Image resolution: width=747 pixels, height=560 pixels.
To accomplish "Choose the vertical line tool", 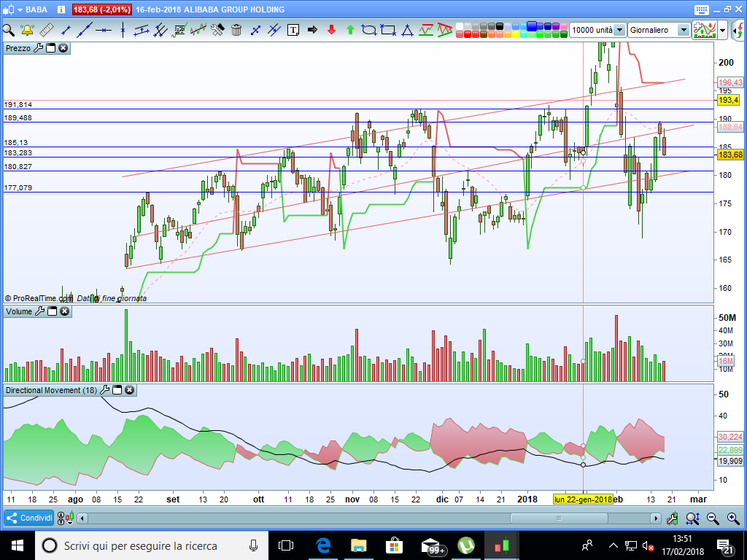I will click(123, 30).
